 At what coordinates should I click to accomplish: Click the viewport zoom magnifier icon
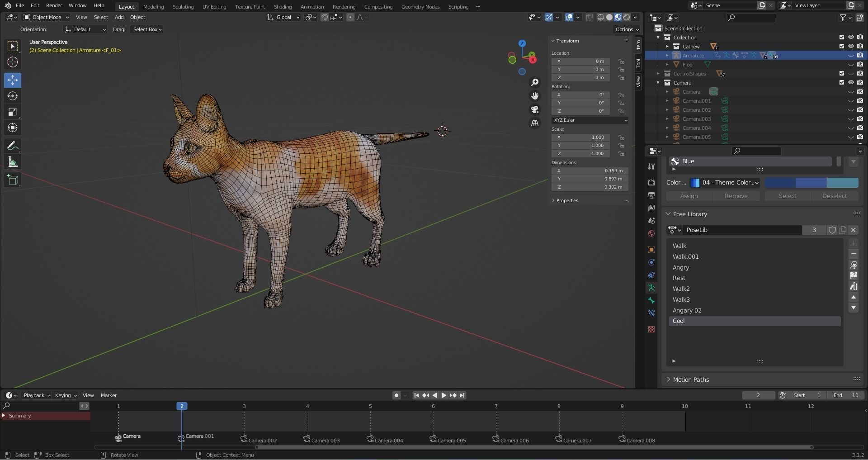coord(535,82)
